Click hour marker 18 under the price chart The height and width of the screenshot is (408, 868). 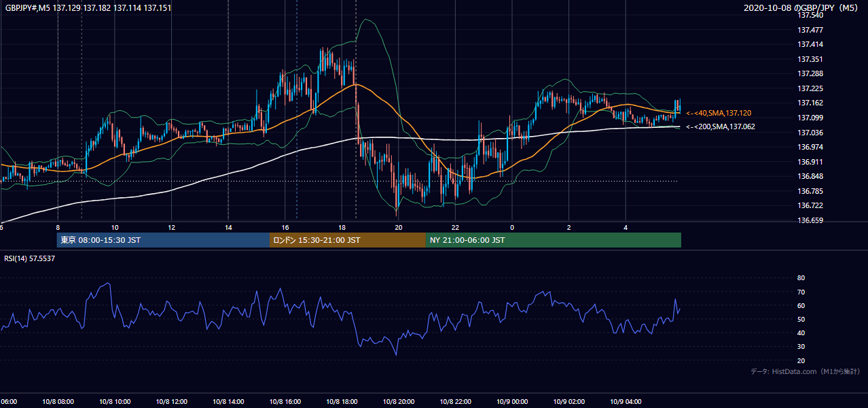pyautogui.click(x=342, y=228)
